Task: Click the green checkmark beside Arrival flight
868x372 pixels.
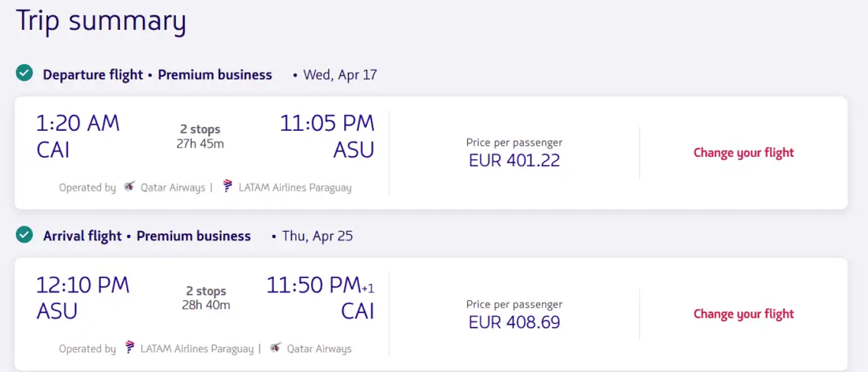Action: [x=24, y=235]
